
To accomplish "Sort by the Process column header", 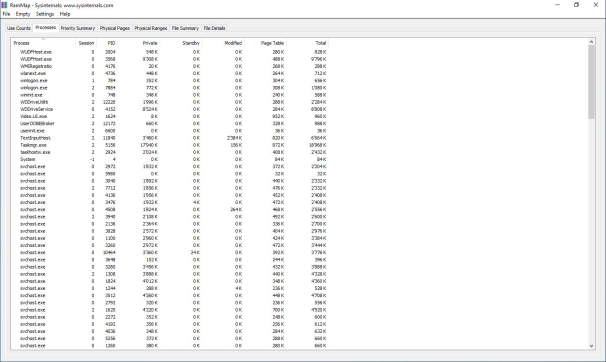I will click(43, 43).
